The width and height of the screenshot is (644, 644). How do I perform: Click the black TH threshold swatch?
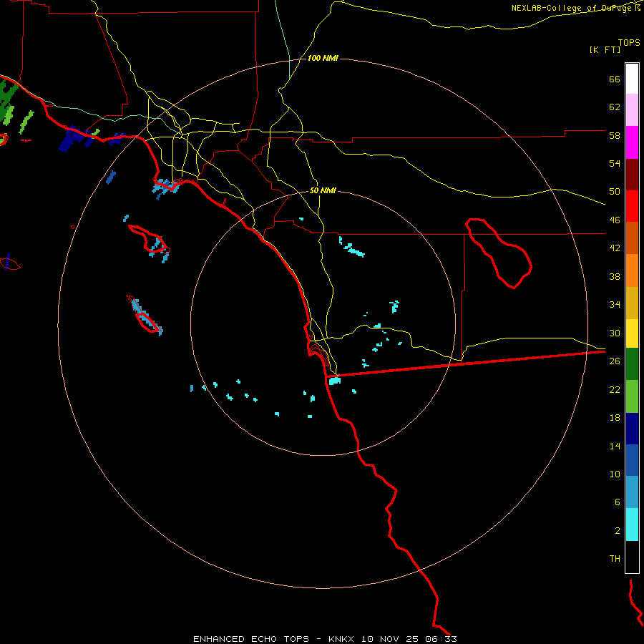[x=632, y=557]
